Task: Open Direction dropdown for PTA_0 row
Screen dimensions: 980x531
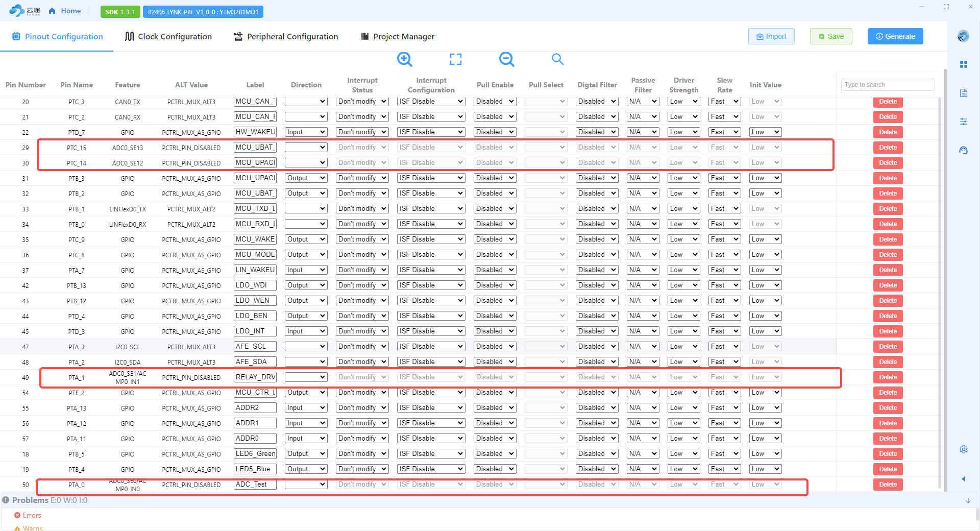Action: [x=306, y=485]
